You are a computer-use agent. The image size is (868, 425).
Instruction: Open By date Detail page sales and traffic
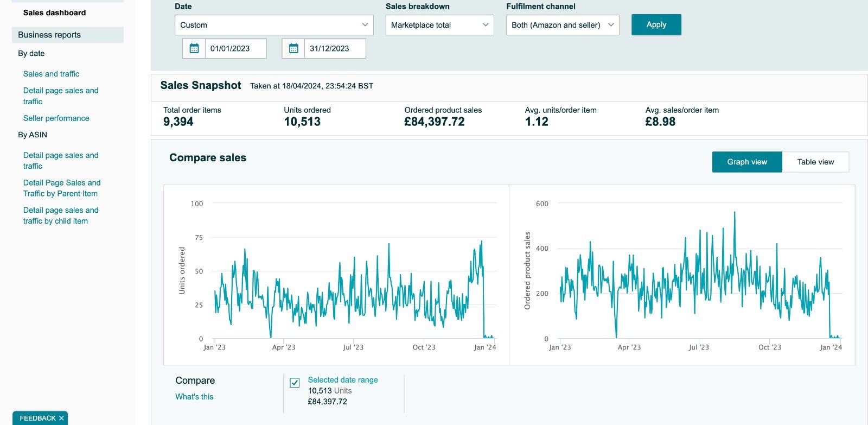61,96
